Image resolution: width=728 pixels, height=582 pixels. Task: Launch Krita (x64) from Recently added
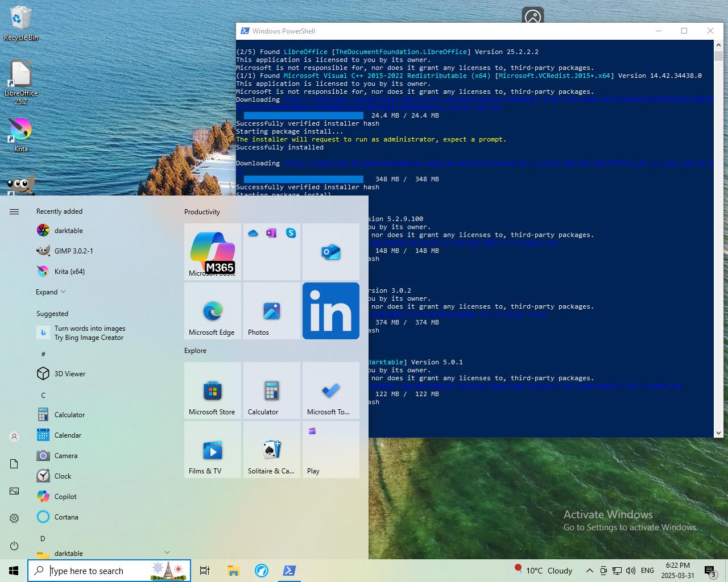pyautogui.click(x=102, y=271)
